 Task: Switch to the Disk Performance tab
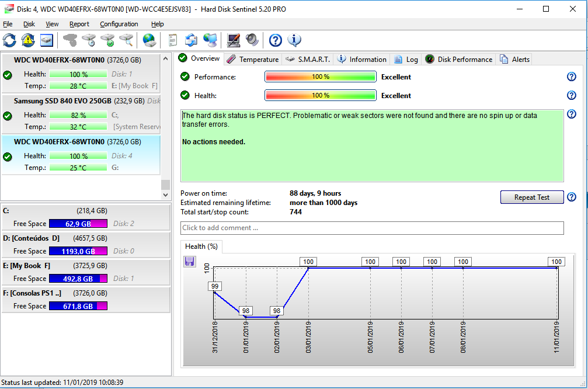(x=459, y=59)
